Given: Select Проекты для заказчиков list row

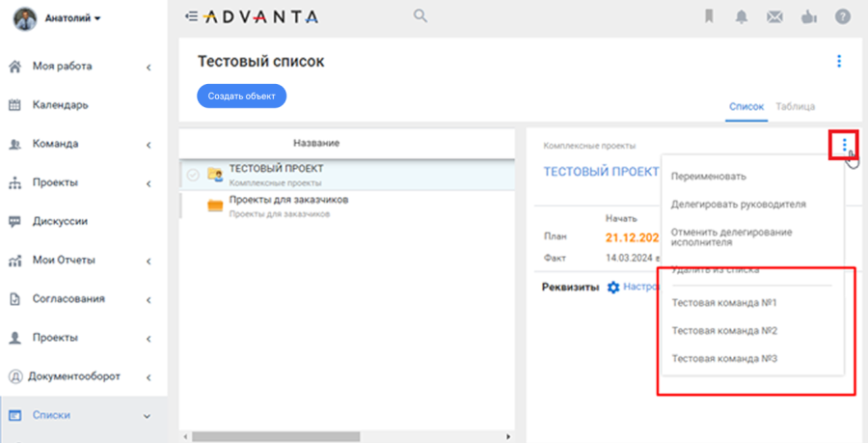Looking at the screenshot, I should coord(347,206).
